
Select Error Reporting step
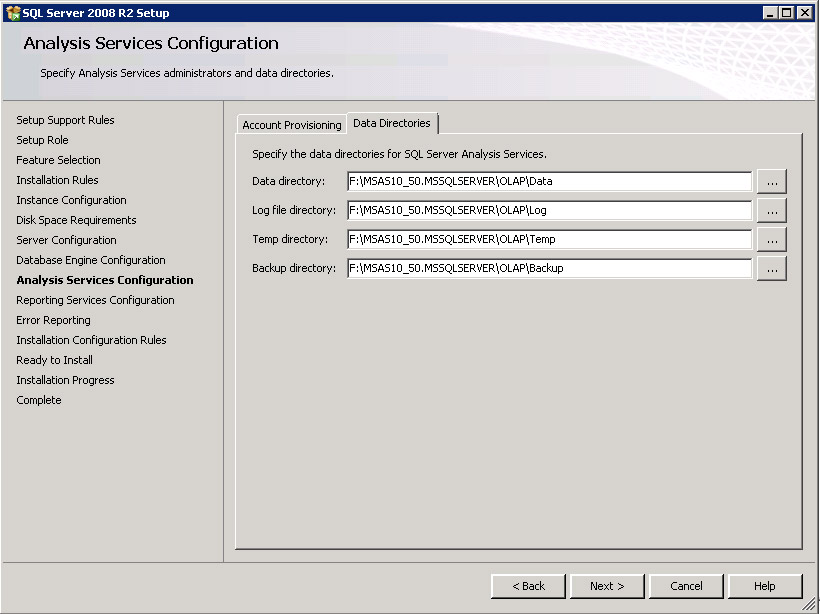(x=53, y=320)
